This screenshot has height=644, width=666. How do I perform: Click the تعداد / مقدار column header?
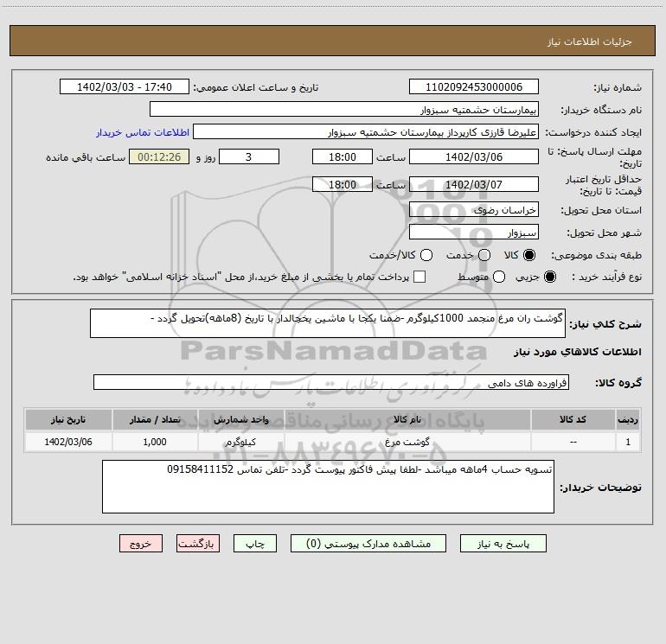[155, 419]
